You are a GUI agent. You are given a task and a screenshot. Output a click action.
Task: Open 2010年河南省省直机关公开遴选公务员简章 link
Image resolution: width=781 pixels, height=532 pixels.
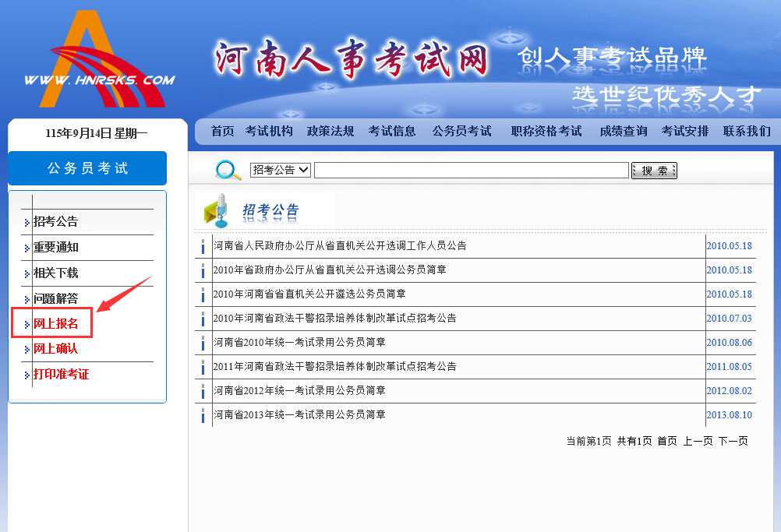coord(309,294)
